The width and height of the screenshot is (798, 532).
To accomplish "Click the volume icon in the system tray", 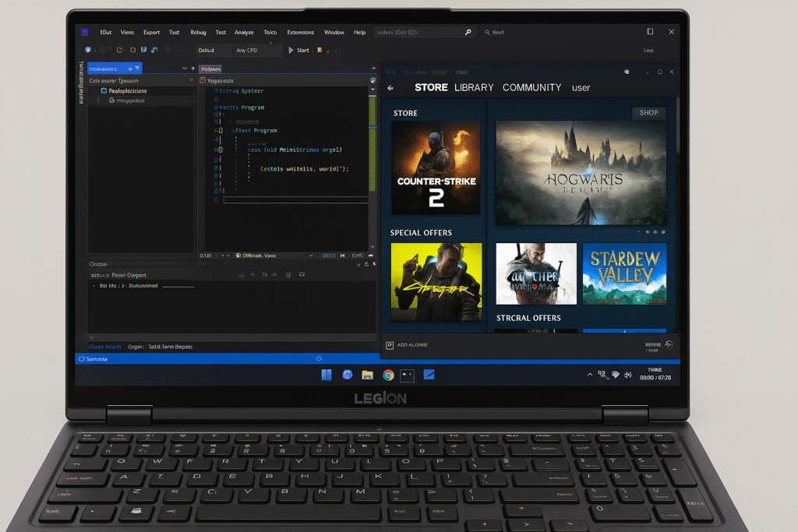I will [627, 375].
